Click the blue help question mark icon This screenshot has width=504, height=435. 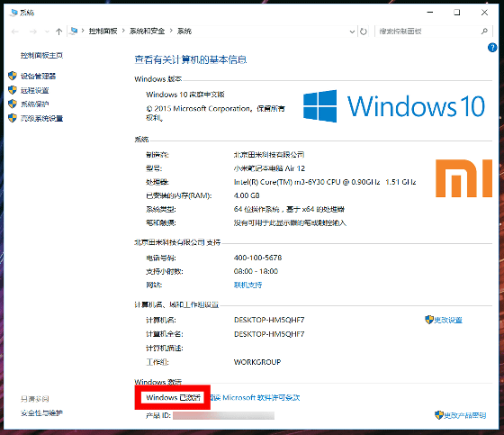click(x=492, y=48)
